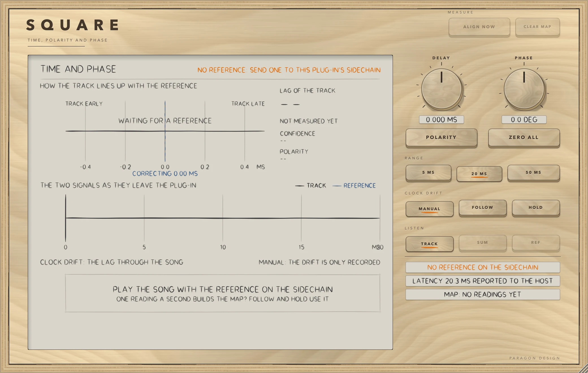Listen to the Sum signal
588x373 pixels.
point(483,243)
